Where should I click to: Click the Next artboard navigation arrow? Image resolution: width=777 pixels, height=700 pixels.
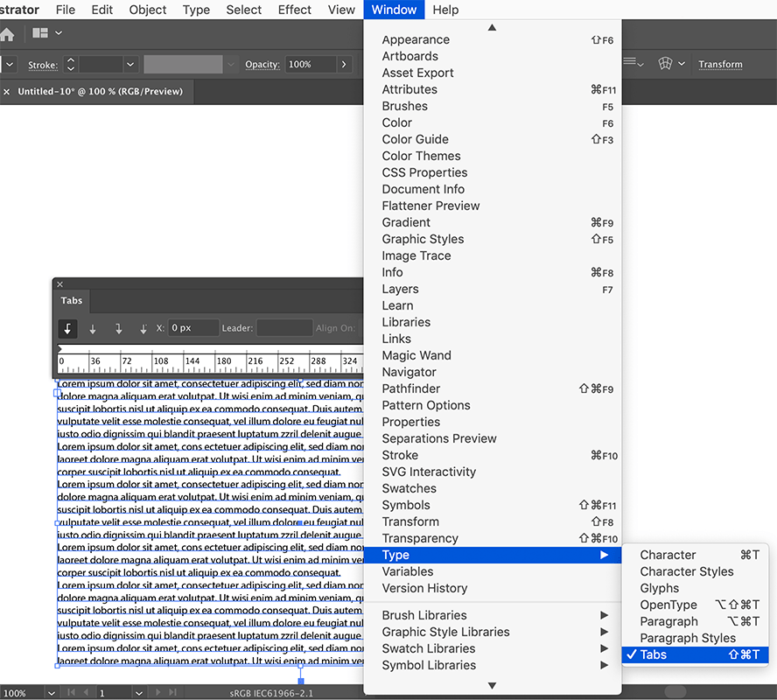pyautogui.click(x=157, y=692)
